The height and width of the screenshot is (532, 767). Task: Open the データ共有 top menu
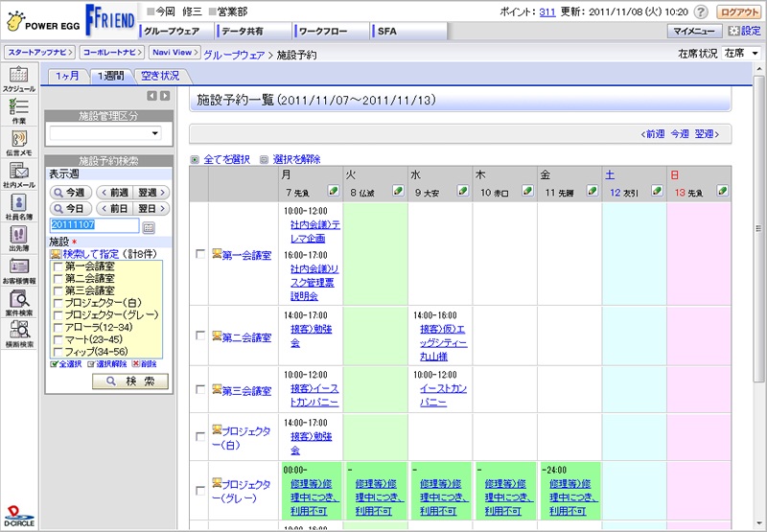coord(253,31)
